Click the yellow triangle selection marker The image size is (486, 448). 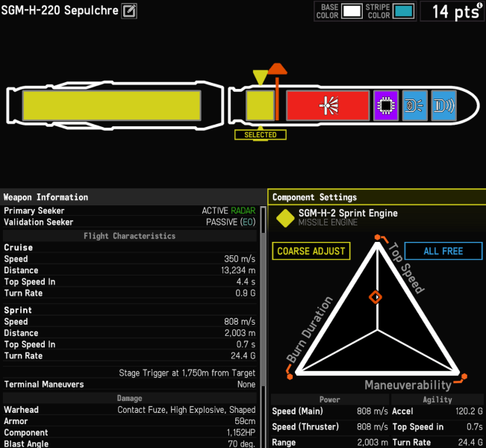click(260, 77)
